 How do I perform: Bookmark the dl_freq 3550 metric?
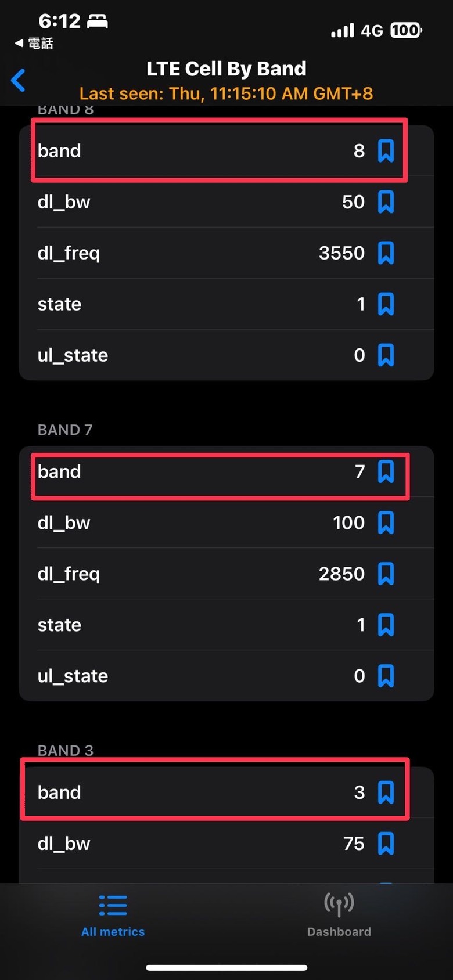[x=386, y=253]
